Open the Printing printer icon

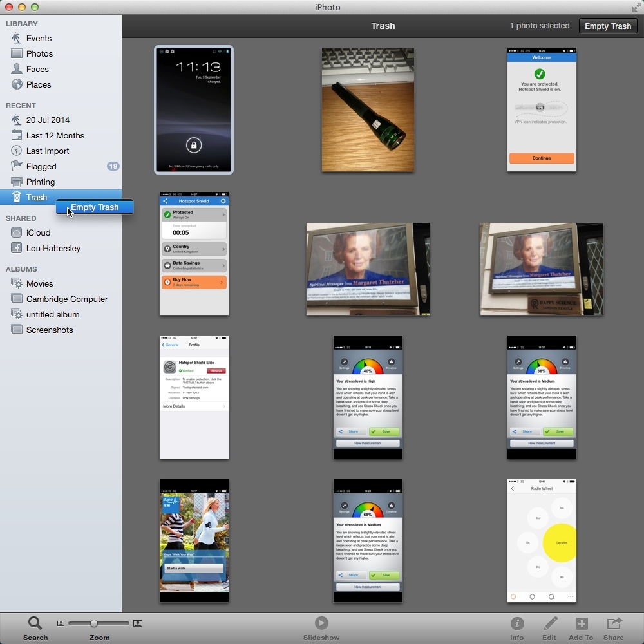point(17,182)
